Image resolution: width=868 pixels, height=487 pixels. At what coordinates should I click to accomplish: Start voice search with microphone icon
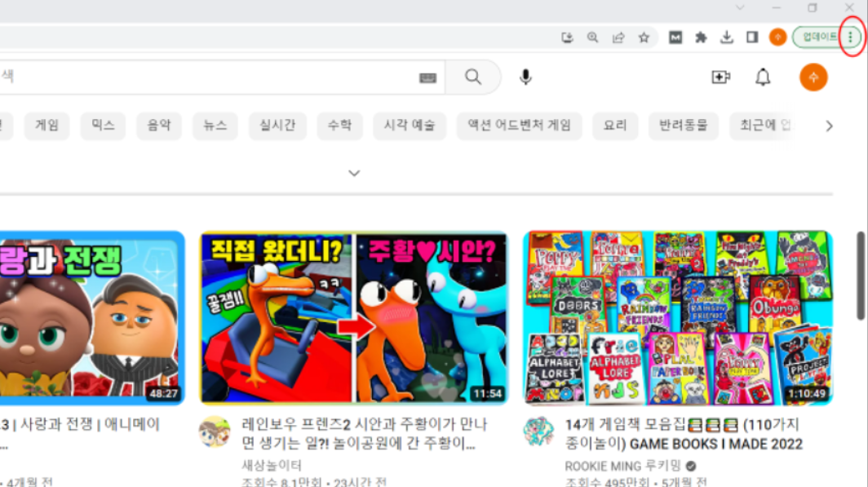[x=526, y=77]
